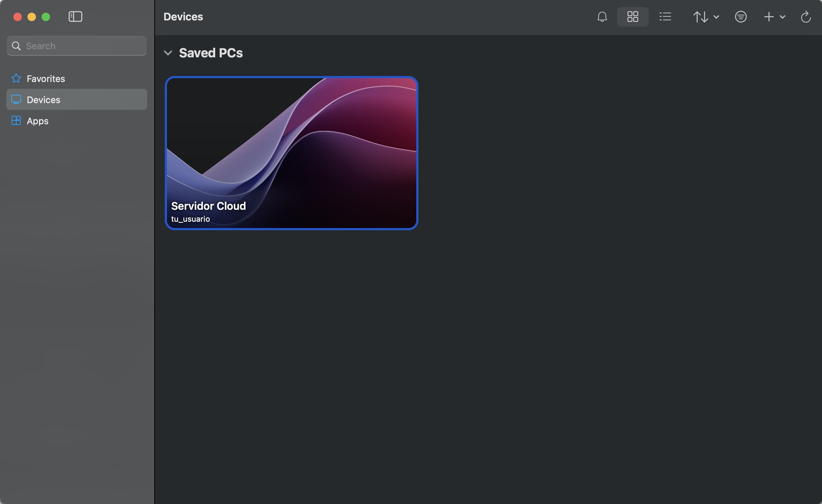Open the filter menu icon
This screenshot has width=822, height=504.
point(741,17)
